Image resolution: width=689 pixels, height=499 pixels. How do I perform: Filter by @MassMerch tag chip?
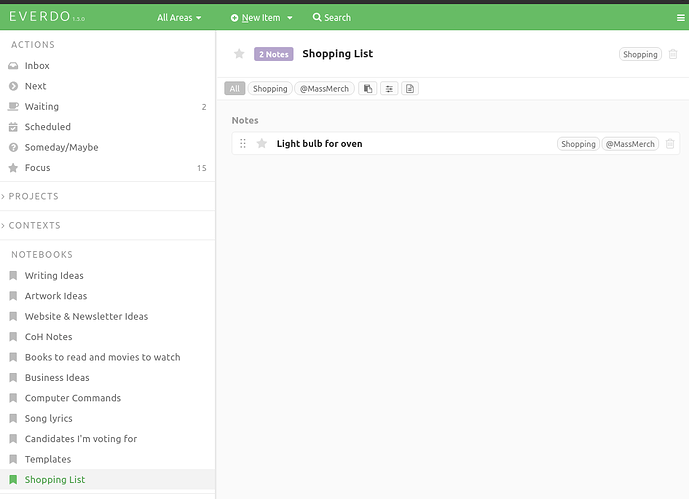[x=324, y=89]
